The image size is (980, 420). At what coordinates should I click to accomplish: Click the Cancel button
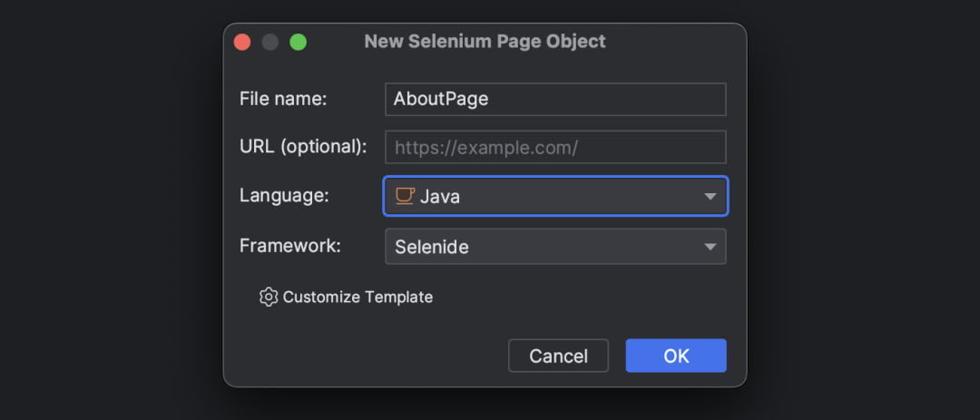pos(558,356)
